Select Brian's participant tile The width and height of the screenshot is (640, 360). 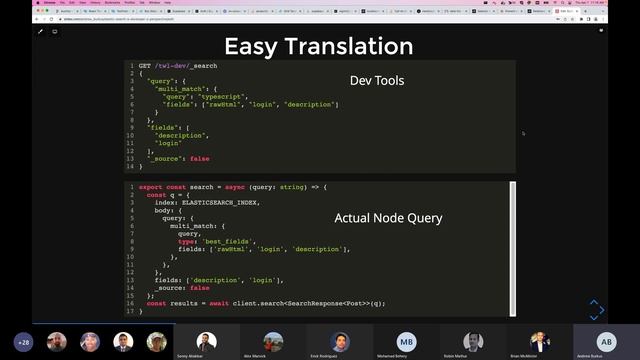click(540, 342)
